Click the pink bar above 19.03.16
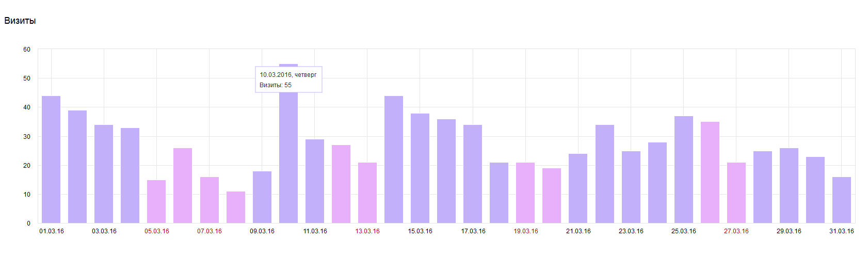The height and width of the screenshot is (256, 868). (x=525, y=193)
